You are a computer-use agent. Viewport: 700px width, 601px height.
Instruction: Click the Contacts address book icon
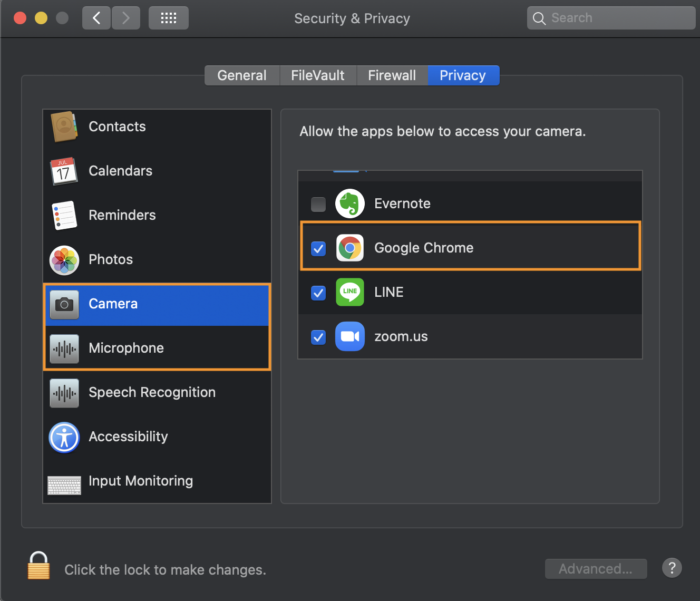click(x=64, y=127)
